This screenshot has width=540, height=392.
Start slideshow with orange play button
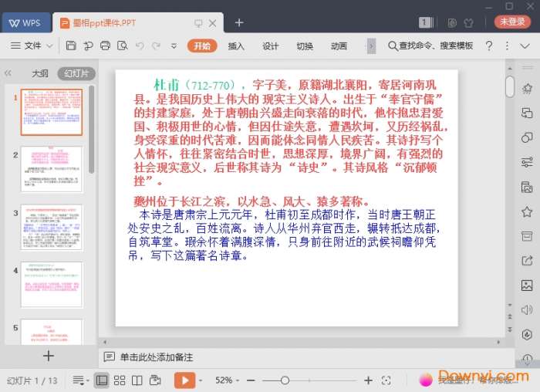click(x=184, y=380)
